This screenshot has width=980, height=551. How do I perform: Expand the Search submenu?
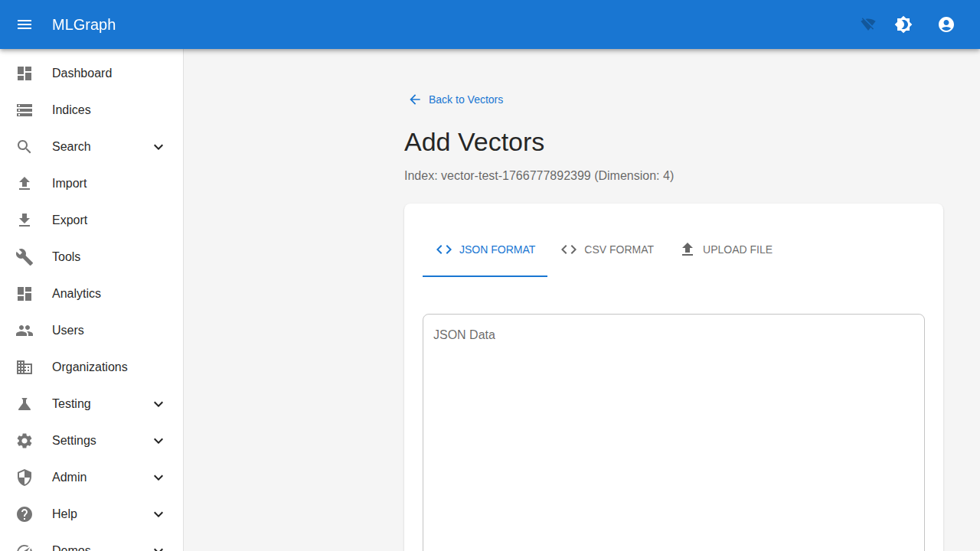158,146
